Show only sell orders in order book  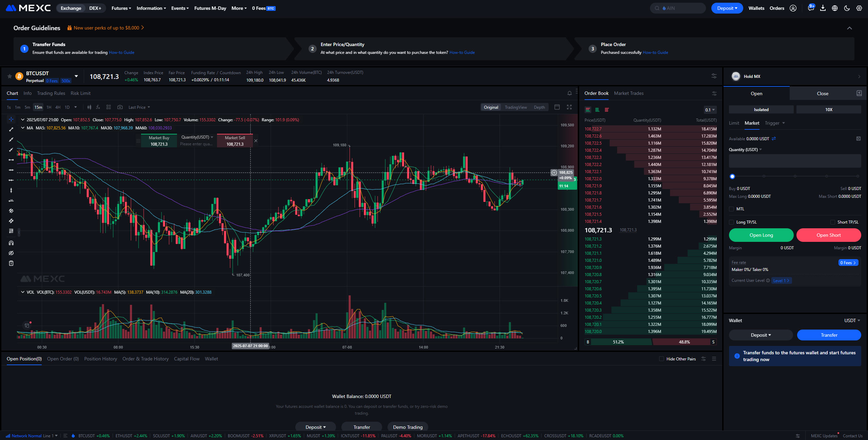point(607,110)
